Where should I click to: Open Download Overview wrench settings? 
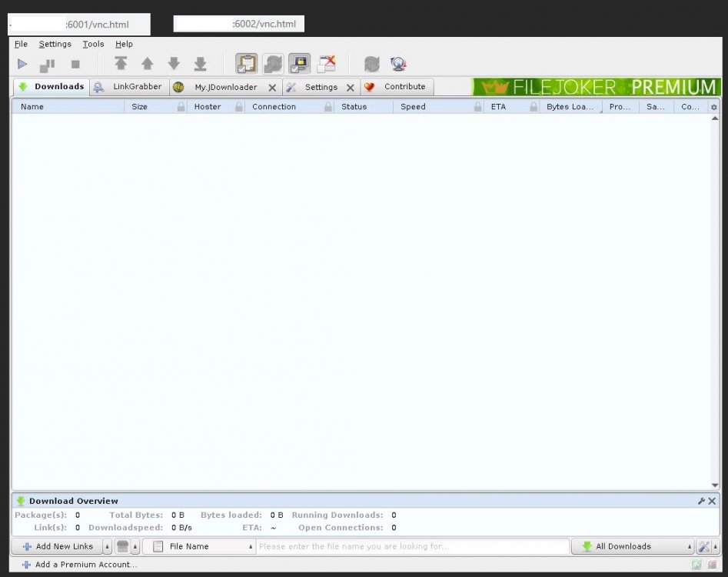pos(702,501)
